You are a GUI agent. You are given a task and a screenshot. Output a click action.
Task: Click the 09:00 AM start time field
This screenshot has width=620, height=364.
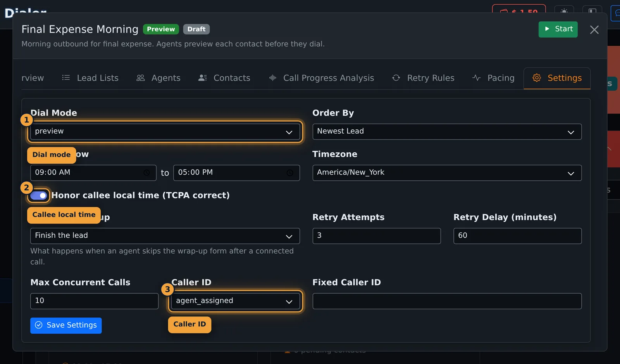click(93, 173)
